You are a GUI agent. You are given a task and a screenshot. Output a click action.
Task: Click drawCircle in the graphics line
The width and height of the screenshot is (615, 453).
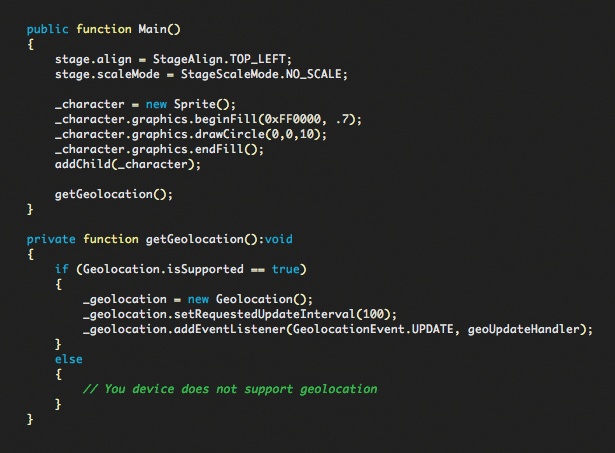click(x=230, y=134)
